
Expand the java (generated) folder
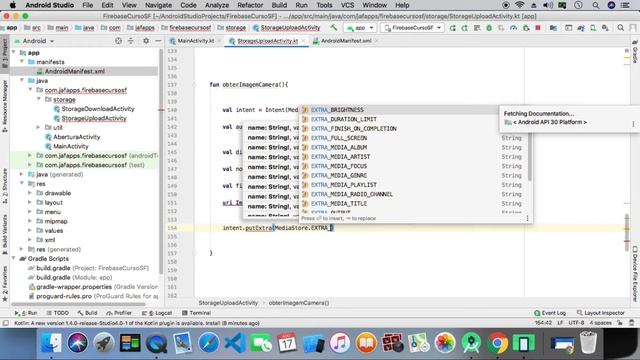pos(22,174)
